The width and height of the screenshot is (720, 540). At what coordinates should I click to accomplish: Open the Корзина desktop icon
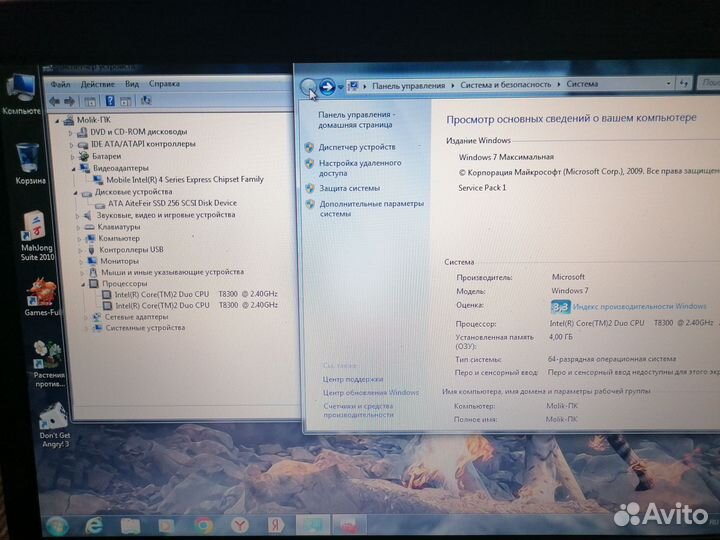pyautogui.click(x=29, y=163)
